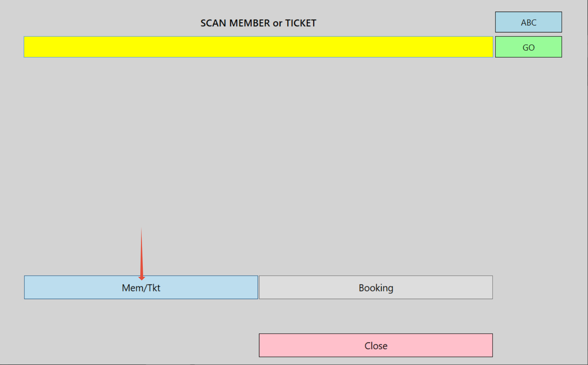Focus the member or ticket entry box
Screen dimensions: 588x365
tap(258, 47)
